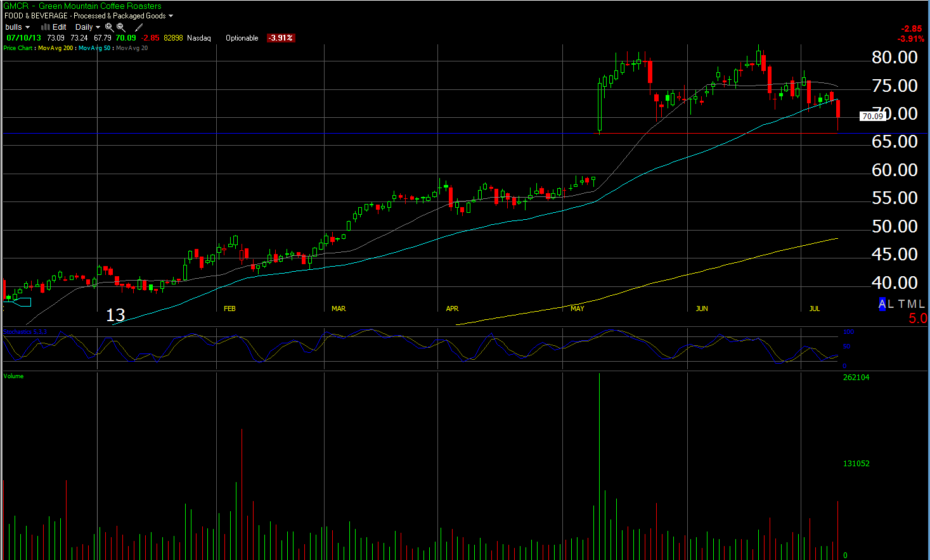Click the 82898 volume value

(173, 38)
